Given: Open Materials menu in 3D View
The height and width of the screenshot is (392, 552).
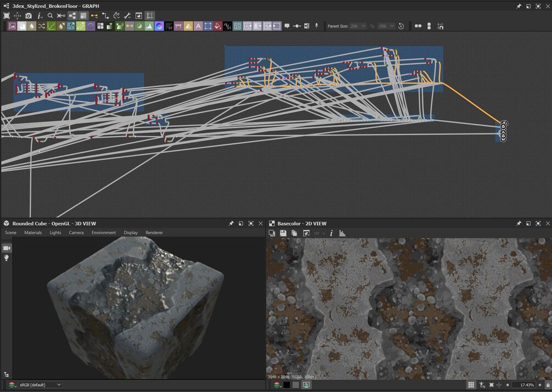Looking at the screenshot, I should (x=33, y=233).
